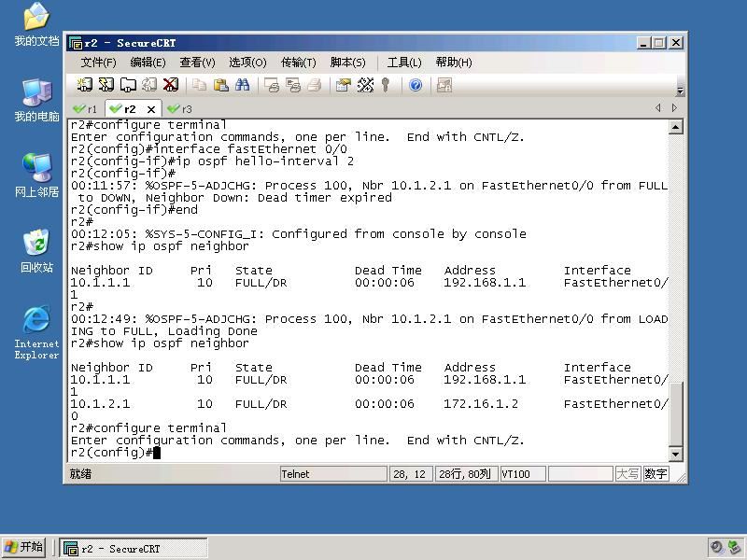
Task: Click the 'ip ospf hello-interval 2' command line
Action: tap(213, 161)
